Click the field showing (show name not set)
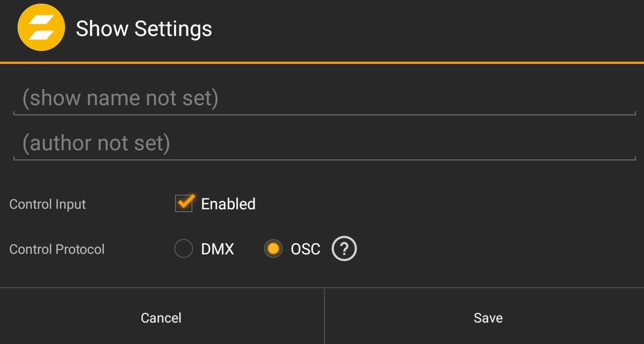644x344 pixels. (322, 98)
